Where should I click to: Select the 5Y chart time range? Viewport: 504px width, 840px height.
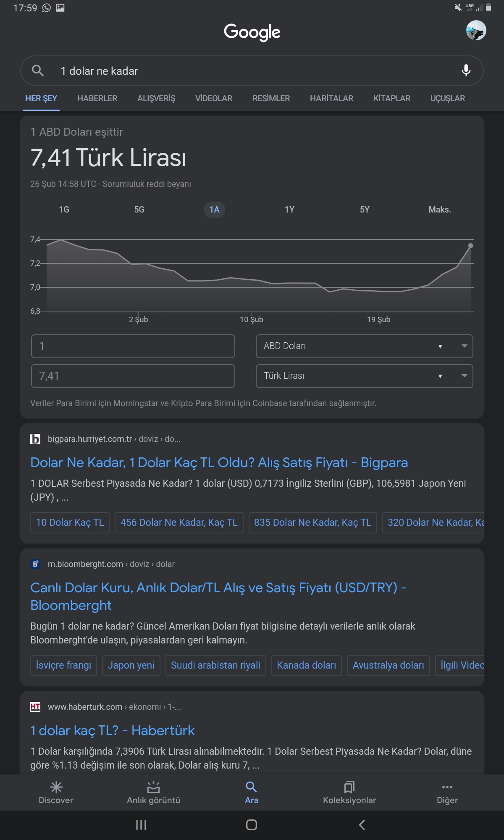point(365,210)
